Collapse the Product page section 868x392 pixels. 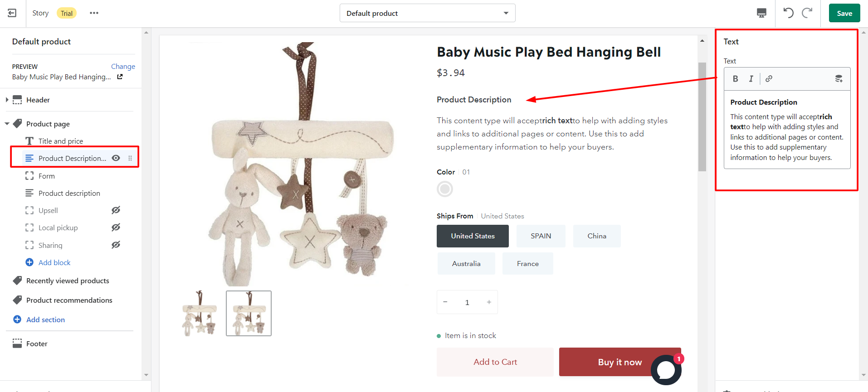[7, 124]
